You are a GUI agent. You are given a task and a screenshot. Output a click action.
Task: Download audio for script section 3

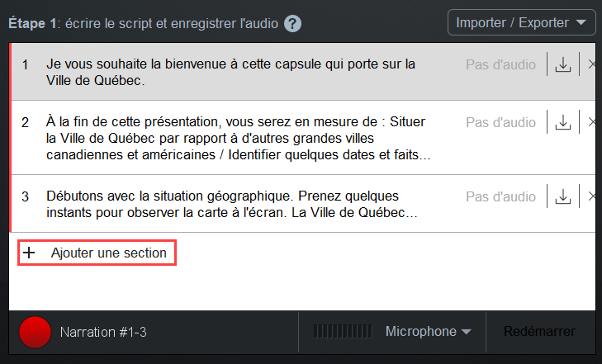563,196
